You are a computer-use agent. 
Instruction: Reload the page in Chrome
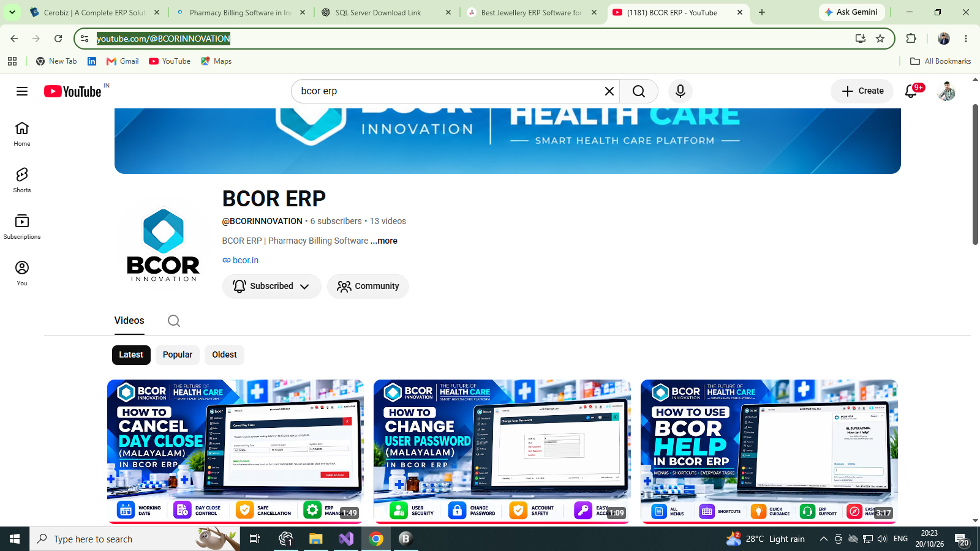(58, 39)
